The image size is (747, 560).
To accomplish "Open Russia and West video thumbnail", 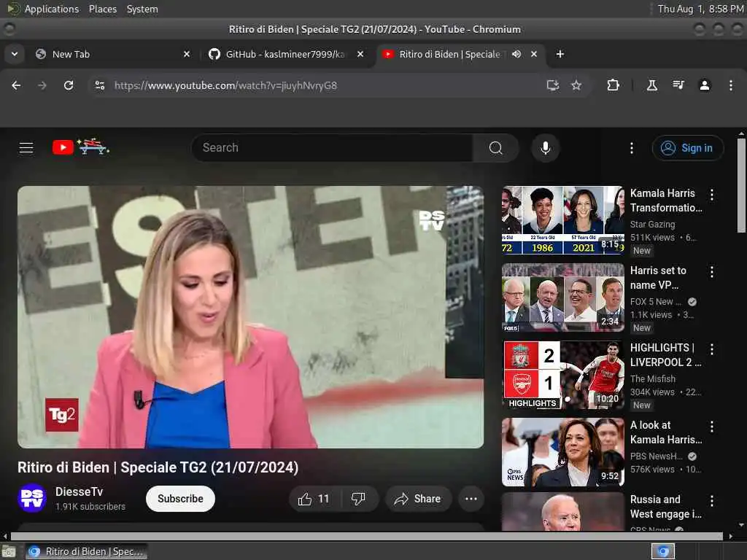I will [562, 513].
